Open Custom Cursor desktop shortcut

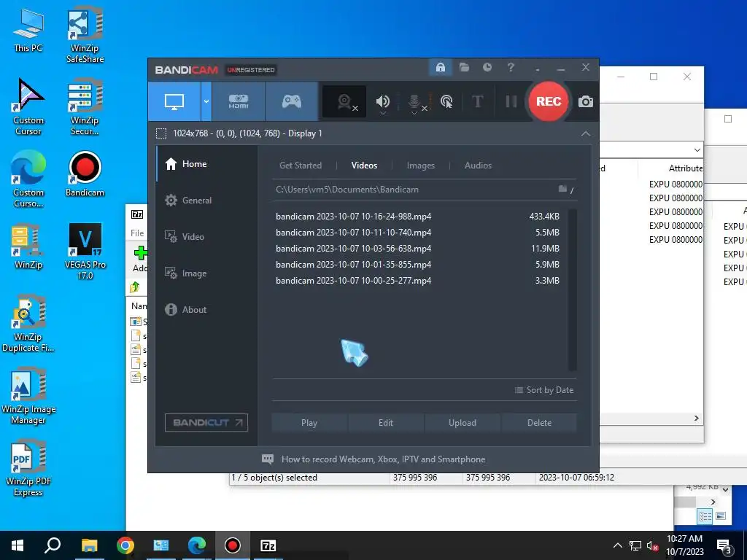[x=28, y=107]
